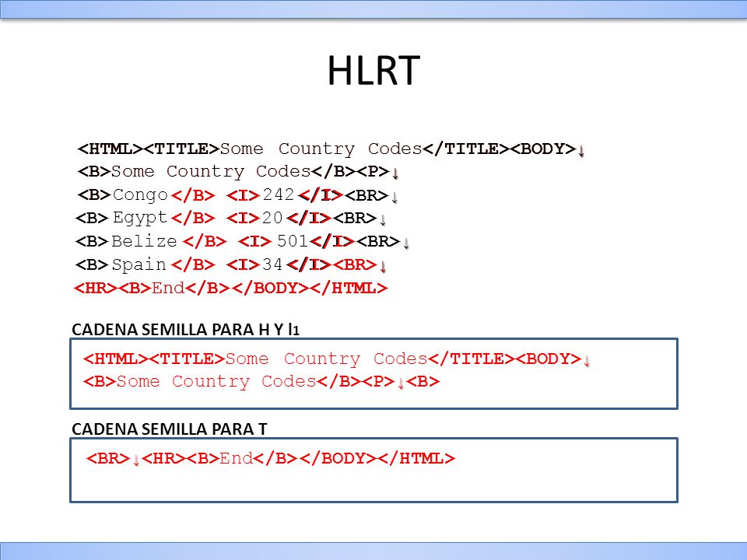Image resolution: width=747 pixels, height=560 pixels.
Task: Click the heading 'CADENA SEMILLA PARA H Y l1'
Action: click(x=185, y=330)
